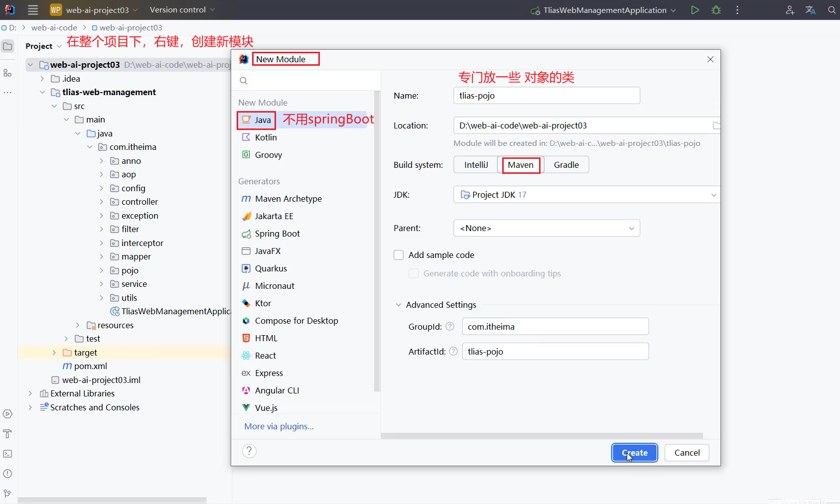Open the Structure tool window icon

(x=7, y=73)
